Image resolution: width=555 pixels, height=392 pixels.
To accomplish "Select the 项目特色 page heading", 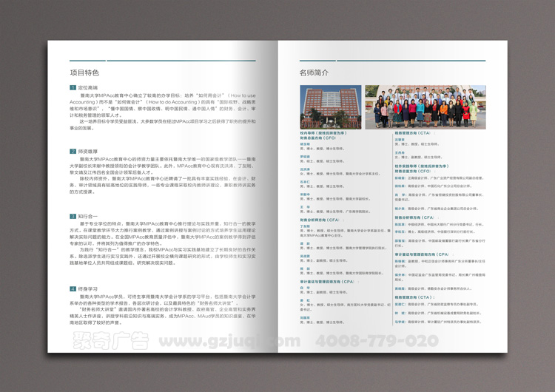I will [84, 72].
